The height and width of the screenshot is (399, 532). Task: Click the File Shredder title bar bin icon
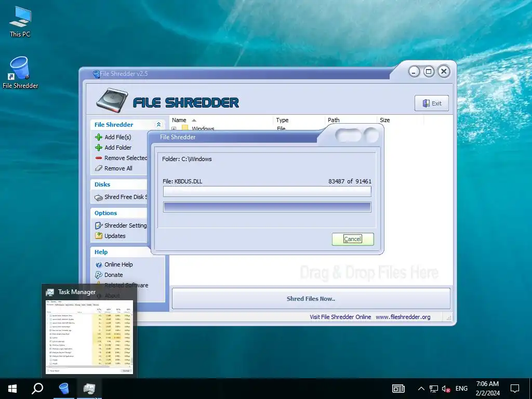click(x=96, y=74)
